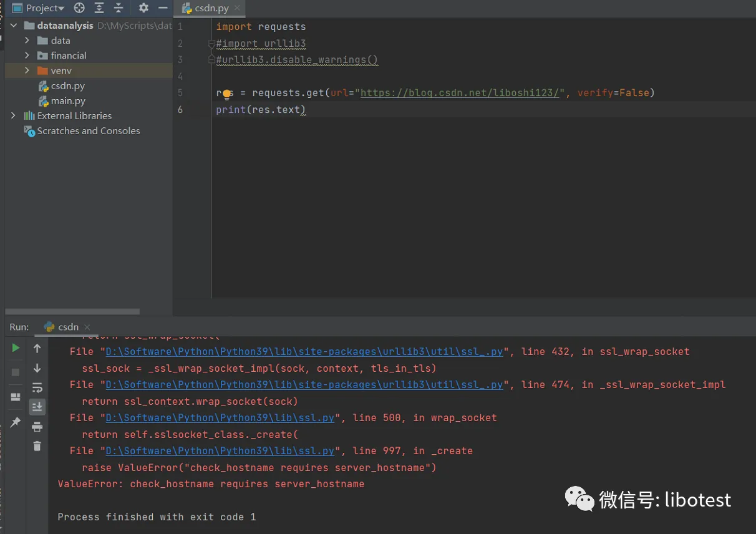Hide the Project tool window
Viewport: 756px width, 534px height.
click(163, 8)
